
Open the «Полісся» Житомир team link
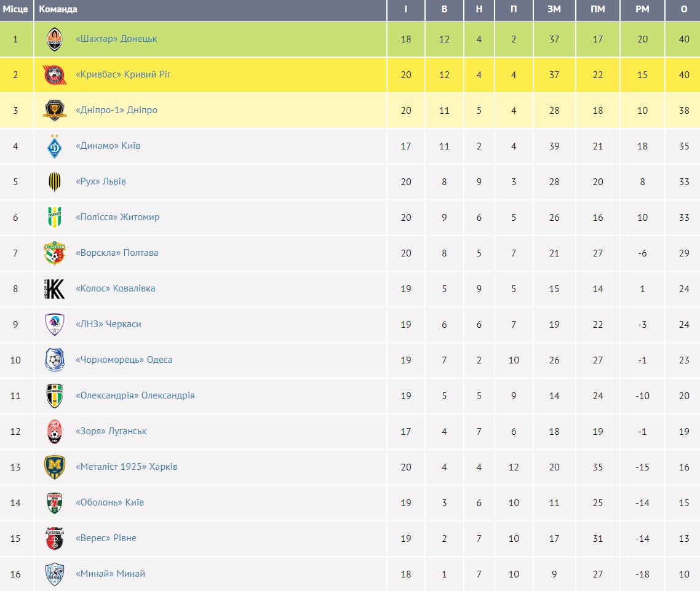(117, 217)
